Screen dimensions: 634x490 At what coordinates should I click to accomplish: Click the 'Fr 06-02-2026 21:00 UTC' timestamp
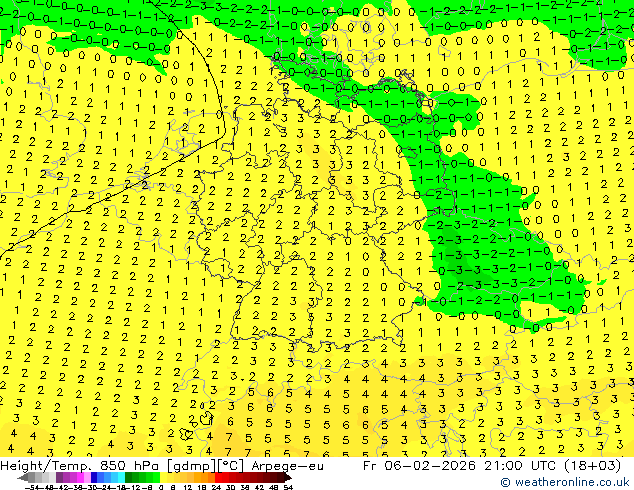(460, 466)
